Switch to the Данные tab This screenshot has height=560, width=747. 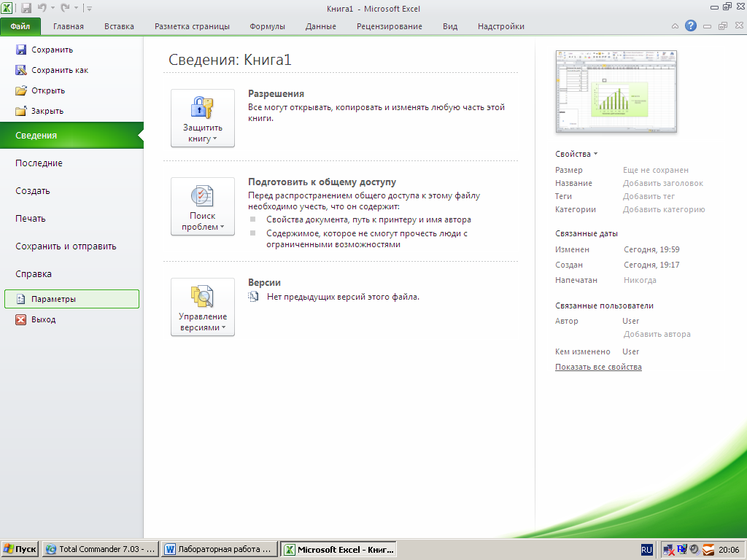pyautogui.click(x=321, y=26)
